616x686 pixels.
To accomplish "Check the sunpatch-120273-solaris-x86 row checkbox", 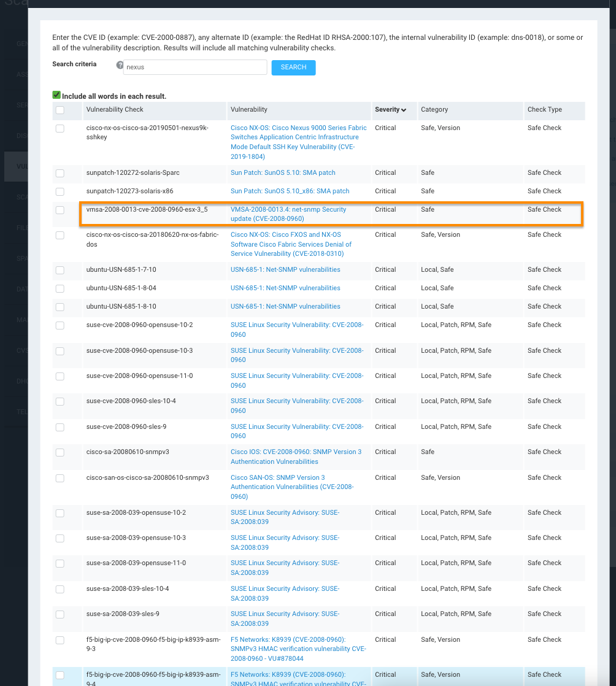I will 60,191.
